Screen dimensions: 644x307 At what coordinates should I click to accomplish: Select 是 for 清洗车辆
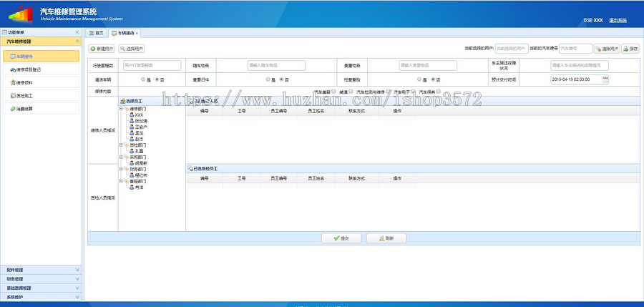pyautogui.click(x=143, y=79)
